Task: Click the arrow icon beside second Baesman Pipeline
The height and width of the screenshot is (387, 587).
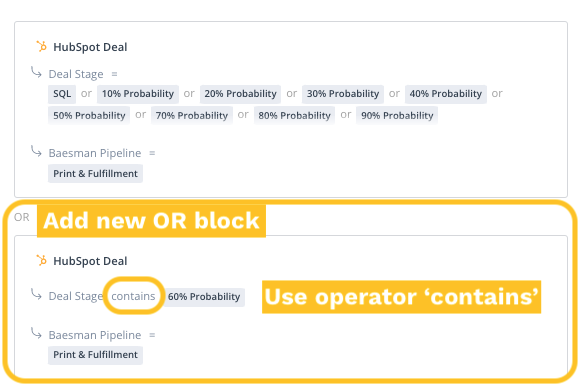Action: [x=36, y=333]
